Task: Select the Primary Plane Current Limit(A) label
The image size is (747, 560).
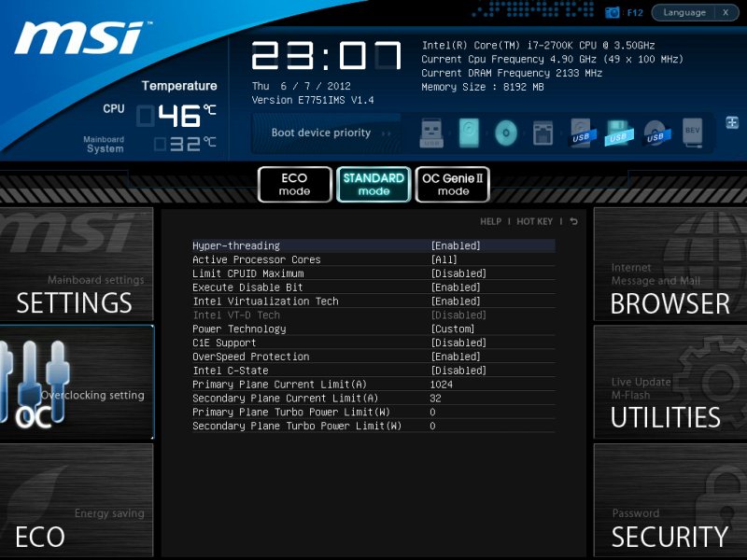Action: [x=279, y=385]
